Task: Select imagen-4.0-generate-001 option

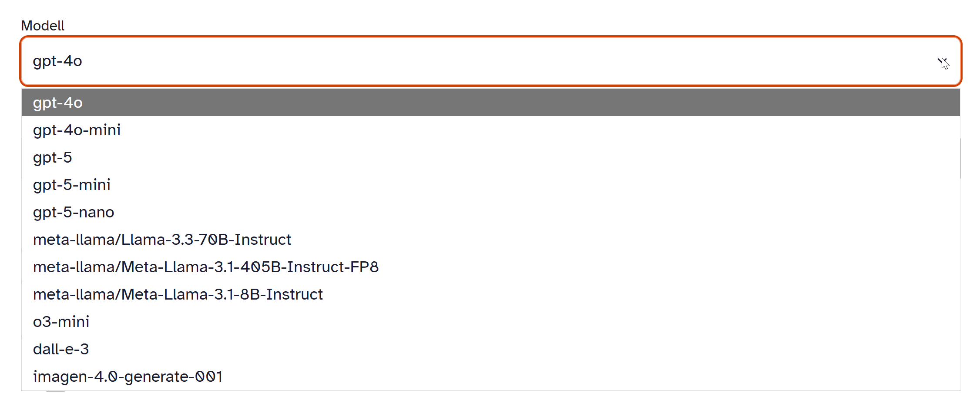Action: click(x=128, y=377)
